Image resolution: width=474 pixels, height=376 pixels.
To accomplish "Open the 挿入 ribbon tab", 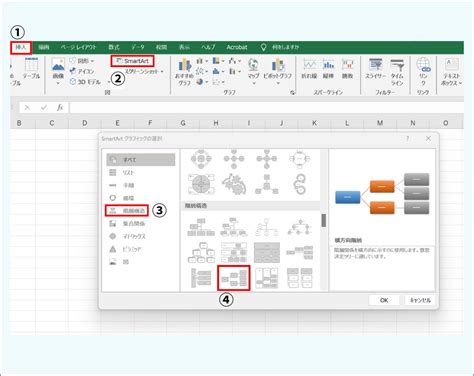I will [21, 47].
